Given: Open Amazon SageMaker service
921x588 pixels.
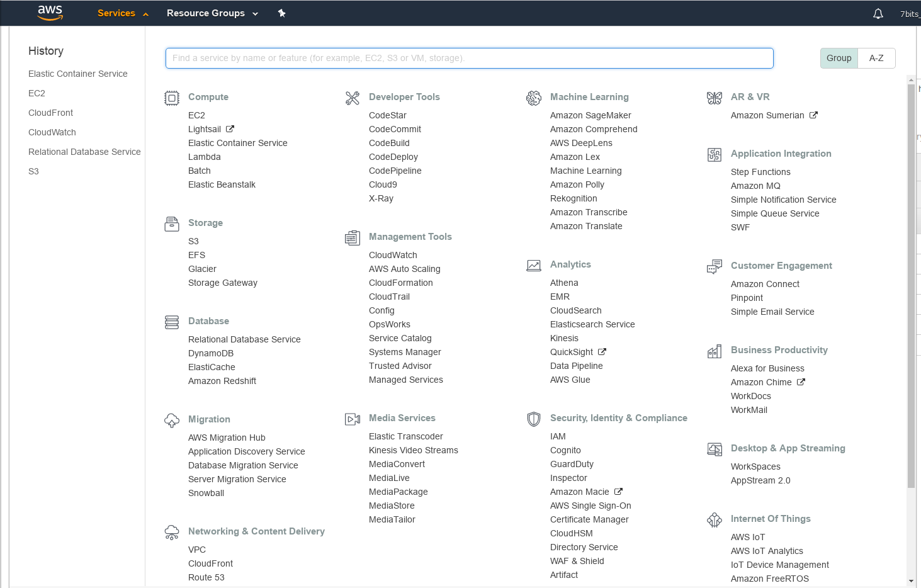Looking at the screenshot, I should coord(590,115).
